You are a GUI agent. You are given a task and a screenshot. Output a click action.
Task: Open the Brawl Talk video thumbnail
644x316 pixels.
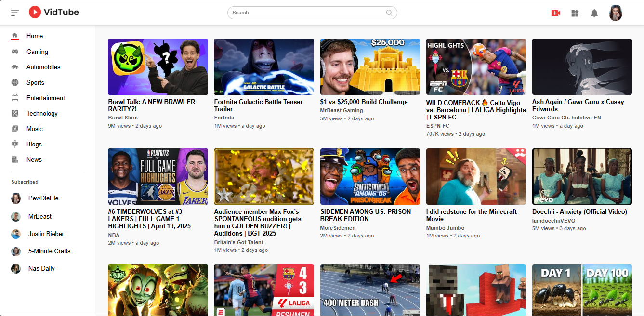click(x=158, y=66)
